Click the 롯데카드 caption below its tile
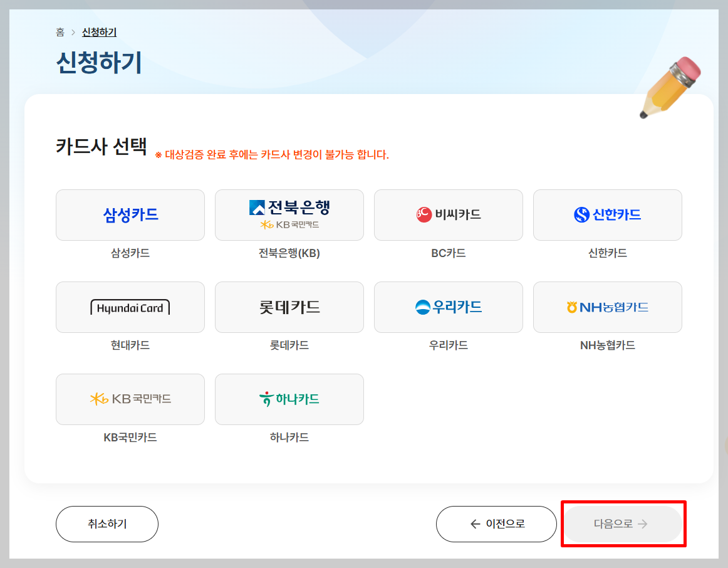Image resolution: width=728 pixels, height=568 pixels. pyautogui.click(x=289, y=345)
